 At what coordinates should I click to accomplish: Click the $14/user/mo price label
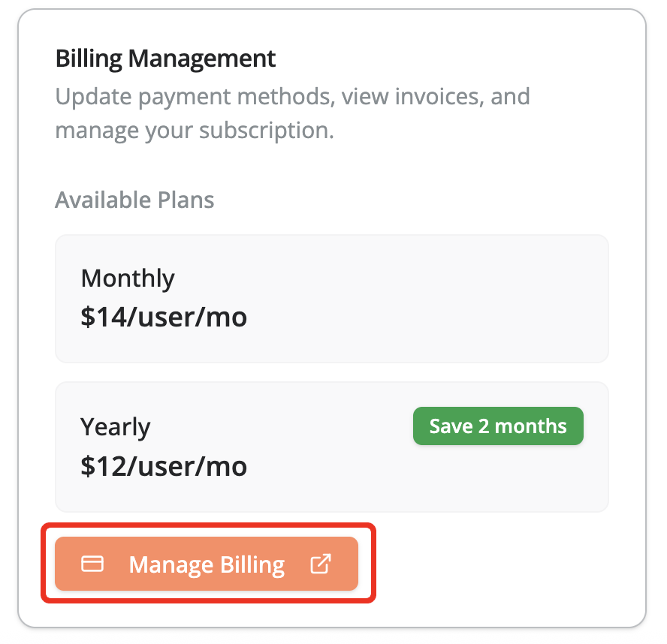coord(164,316)
